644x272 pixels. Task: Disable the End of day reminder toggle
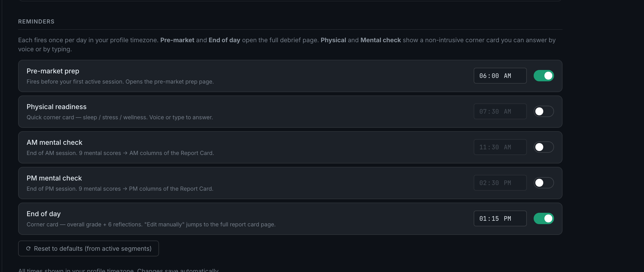coord(544,218)
